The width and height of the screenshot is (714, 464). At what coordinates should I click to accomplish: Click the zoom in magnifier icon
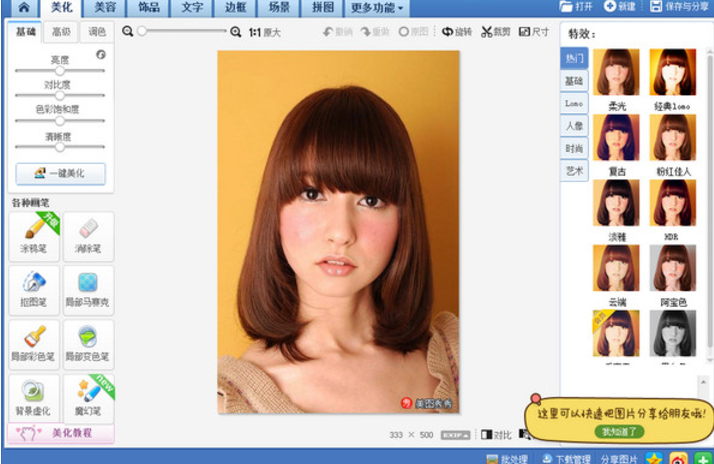(x=235, y=32)
